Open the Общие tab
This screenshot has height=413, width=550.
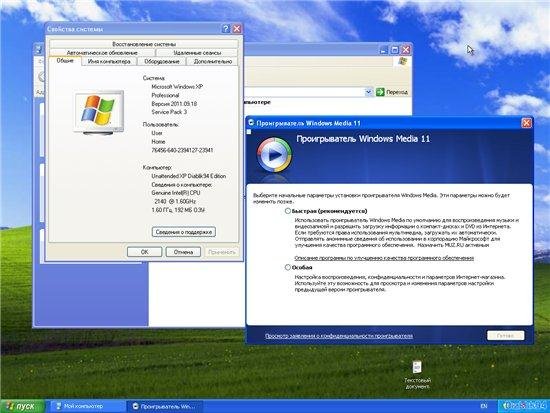pyautogui.click(x=65, y=61)
